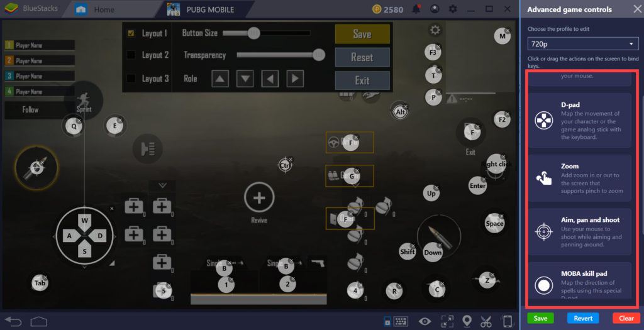Toggle the eye overlay visibility icon

[425, 321]
